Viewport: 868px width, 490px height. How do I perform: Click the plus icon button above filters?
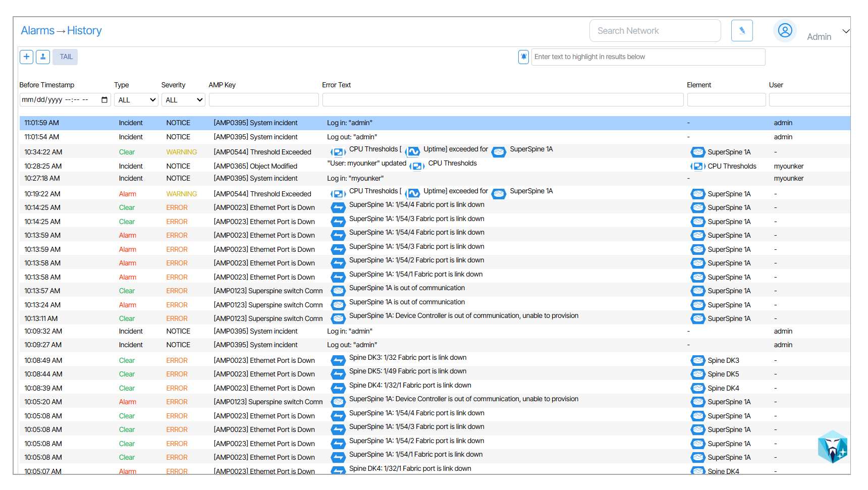[x=27, y=57]
